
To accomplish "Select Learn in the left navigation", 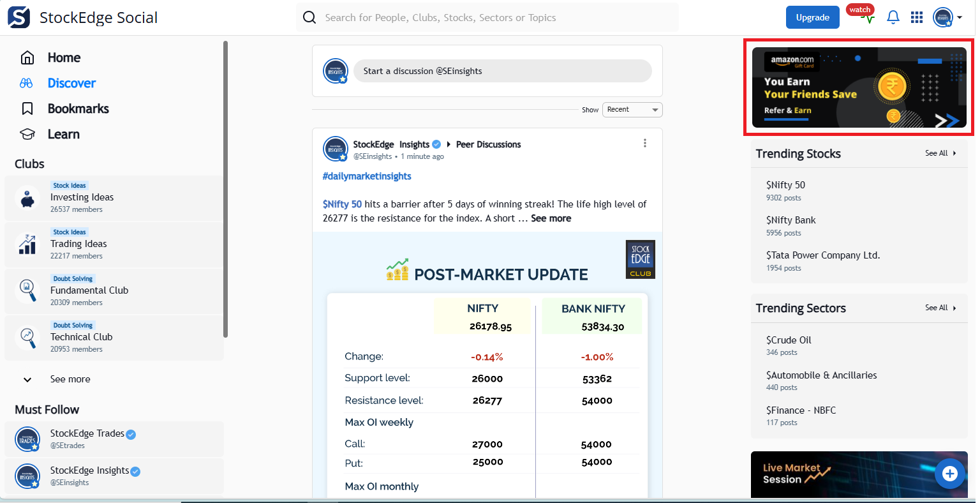I will click(x=63, y=134).
